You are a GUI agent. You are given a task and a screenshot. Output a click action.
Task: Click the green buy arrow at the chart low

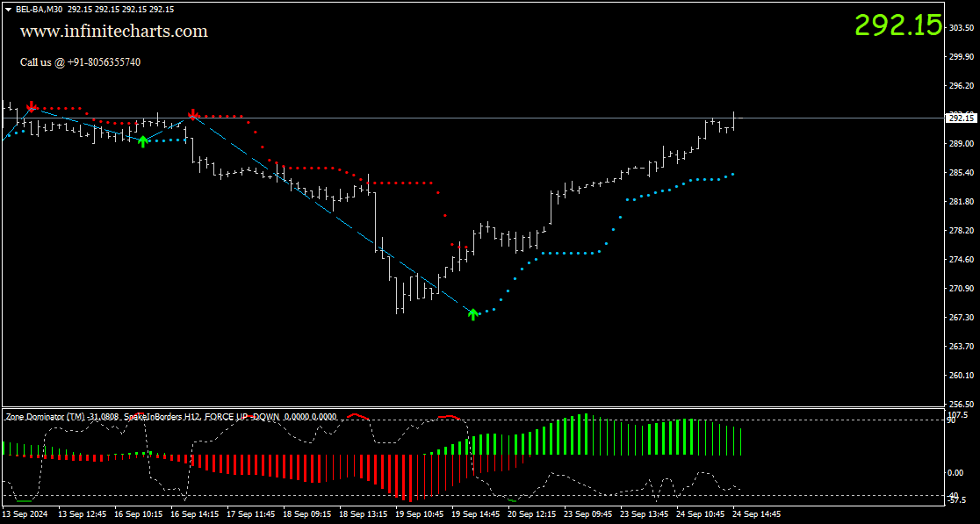click(x=474, y=314)
